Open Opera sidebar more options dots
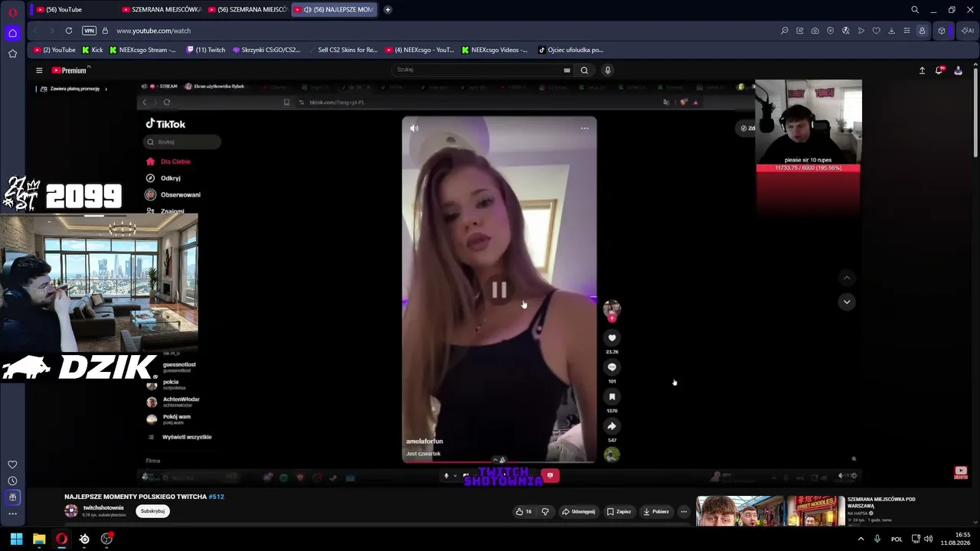The height and width of the screenshot is (551, 980). pyautogui.click(x=12, y=514)
